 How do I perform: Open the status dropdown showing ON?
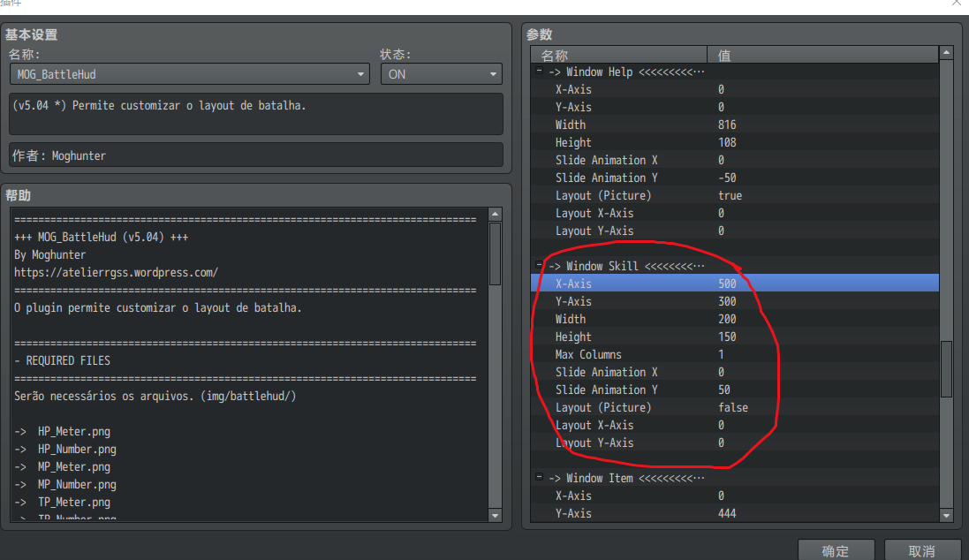(x=442, y=74)
